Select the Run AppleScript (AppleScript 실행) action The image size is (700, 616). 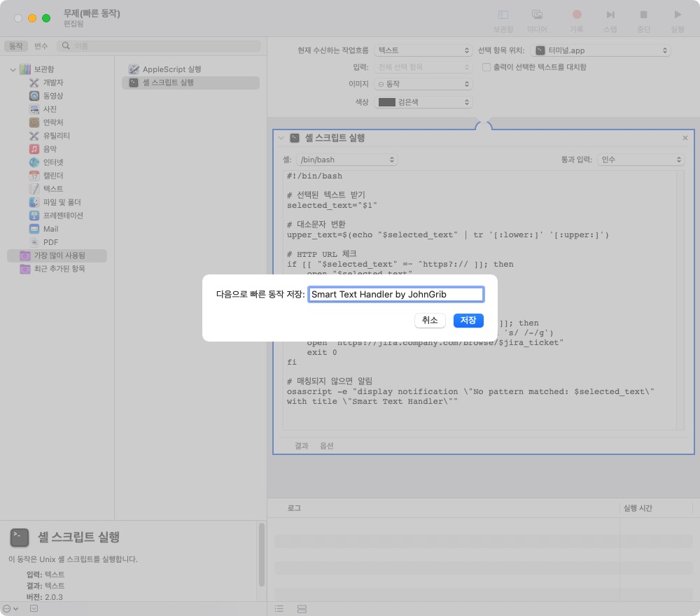tap(171, 69)
